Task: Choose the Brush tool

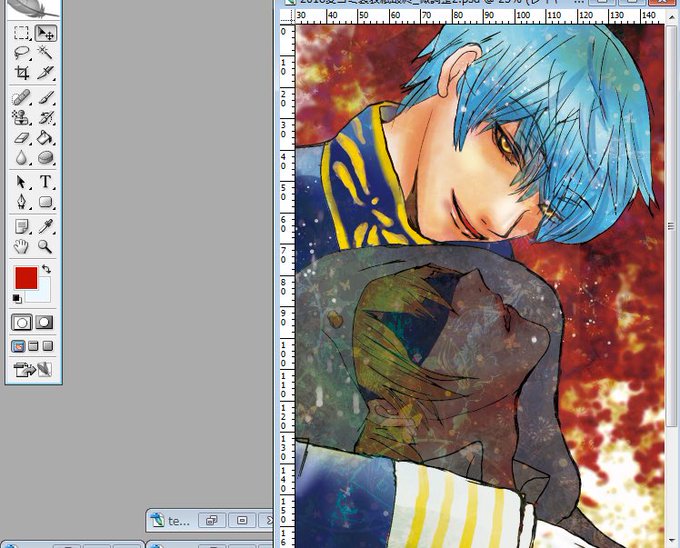Action: 46,98
